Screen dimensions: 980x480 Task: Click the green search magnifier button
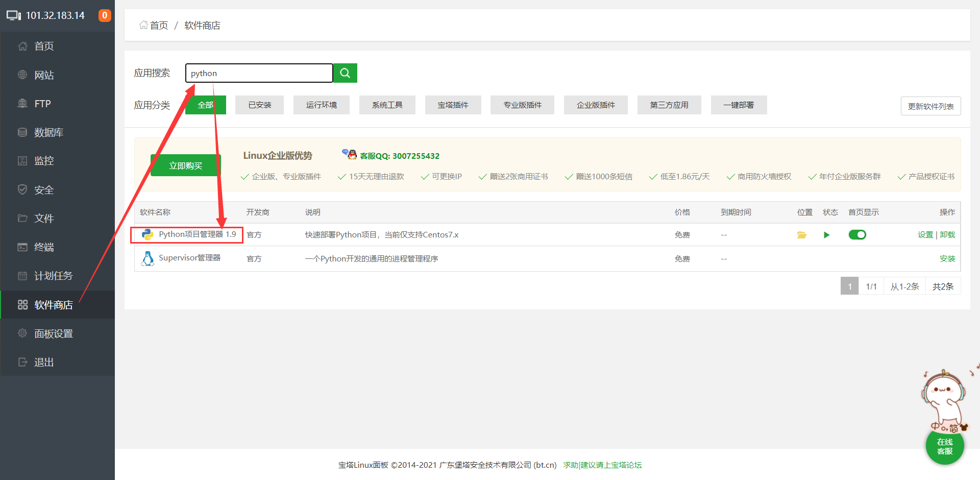tap(345, 73)
